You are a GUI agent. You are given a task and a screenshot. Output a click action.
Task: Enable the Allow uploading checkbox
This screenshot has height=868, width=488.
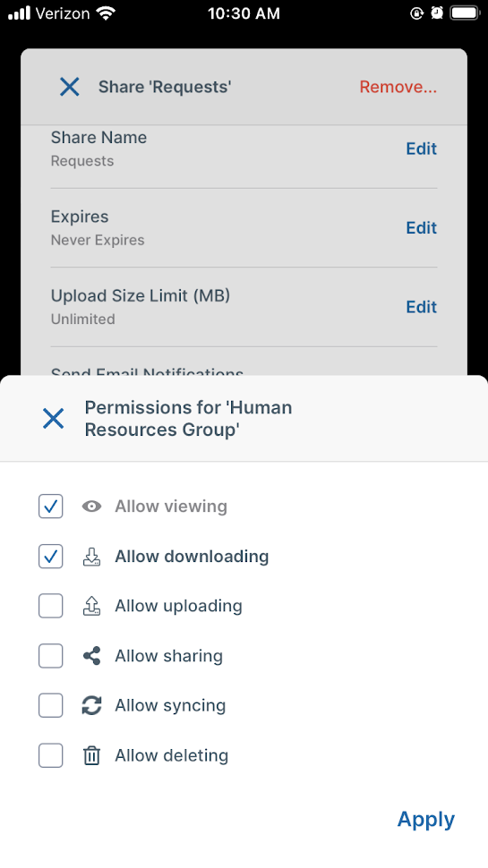[x=50, y=606]
